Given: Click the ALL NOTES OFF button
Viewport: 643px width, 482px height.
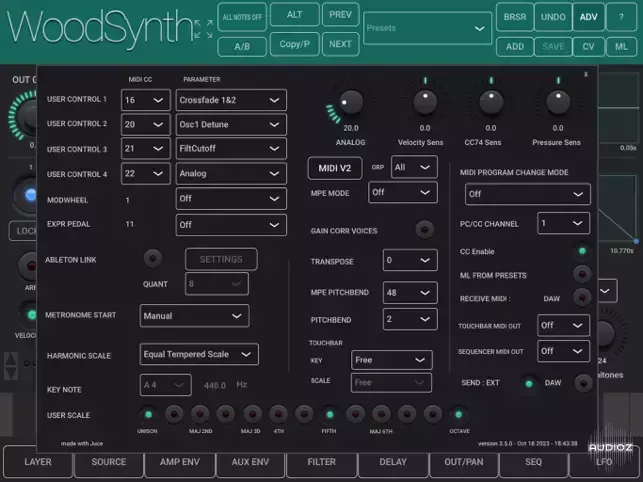Looking at the screenshot, I should 242,17.
